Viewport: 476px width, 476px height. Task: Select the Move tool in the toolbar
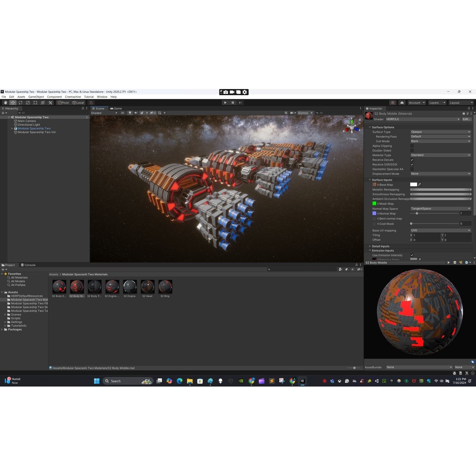pos(13,103)
